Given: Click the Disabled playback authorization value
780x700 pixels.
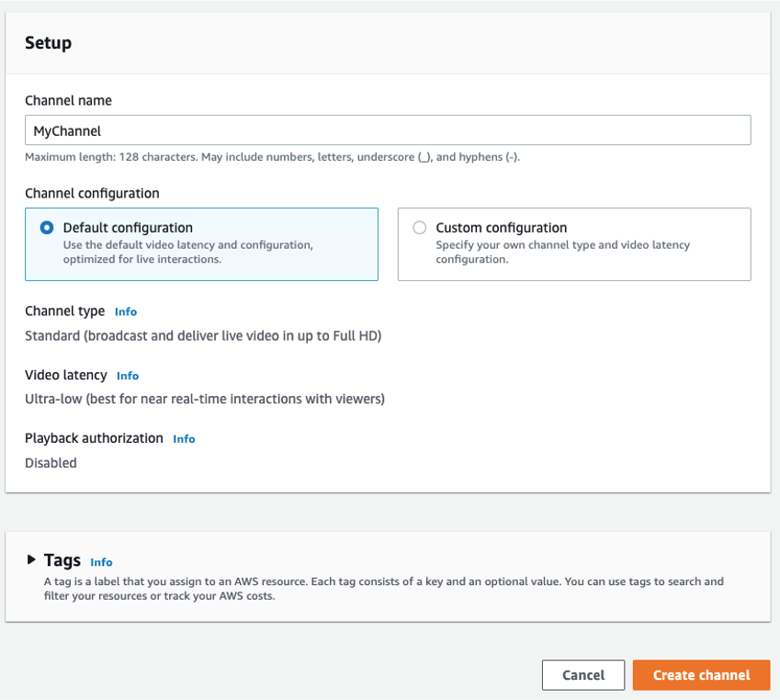Looking at the screenshot, I should point(51,463).
